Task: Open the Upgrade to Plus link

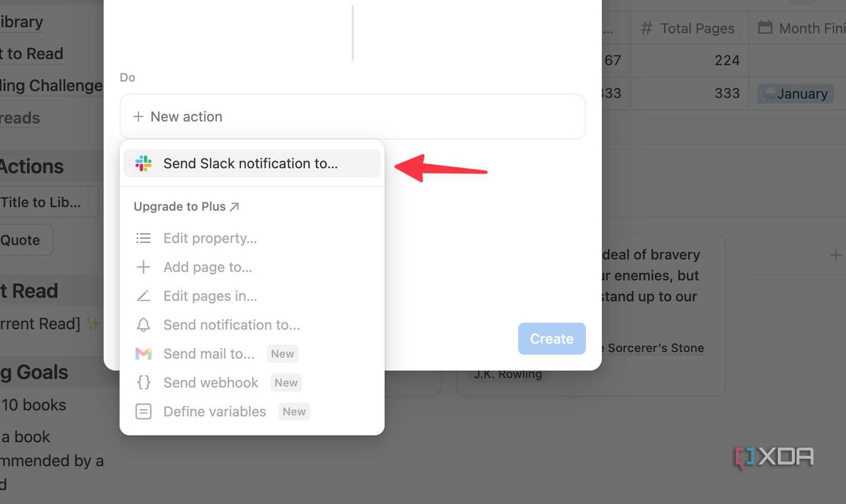Action: [186, 206]
